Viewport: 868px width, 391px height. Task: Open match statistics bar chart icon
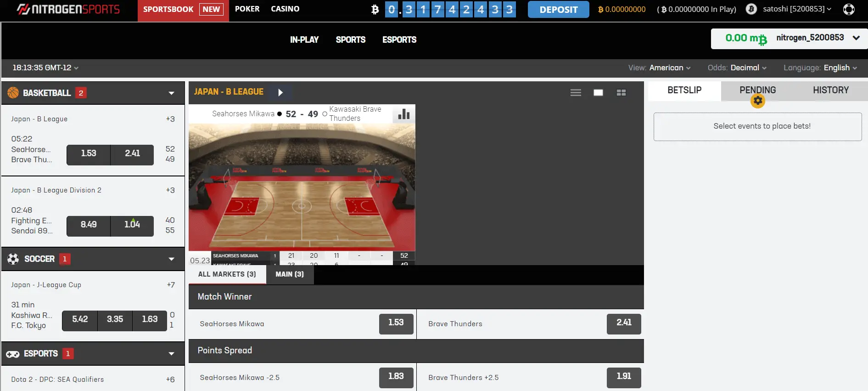pyautogui.click(x=404, y=114)
